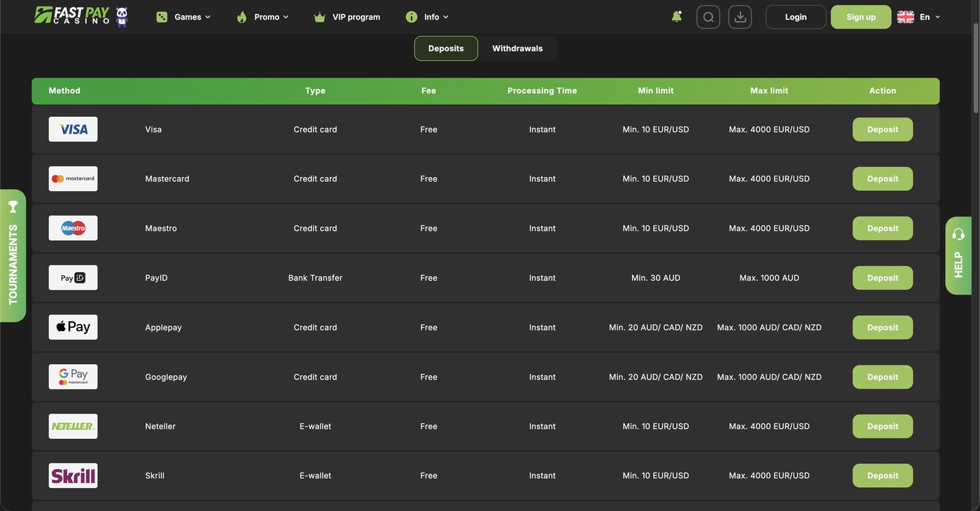Switch to the Deposits tab
This screenshot has width=980, height=511.
pos(446,48)
